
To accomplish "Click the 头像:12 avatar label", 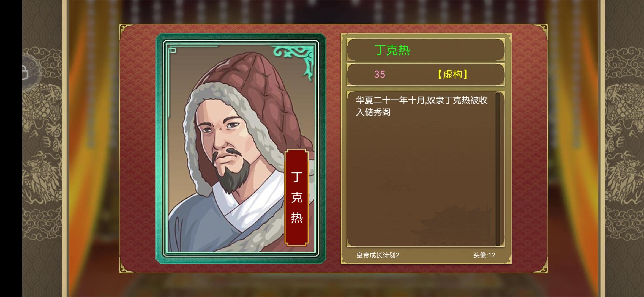I will 484,255.
